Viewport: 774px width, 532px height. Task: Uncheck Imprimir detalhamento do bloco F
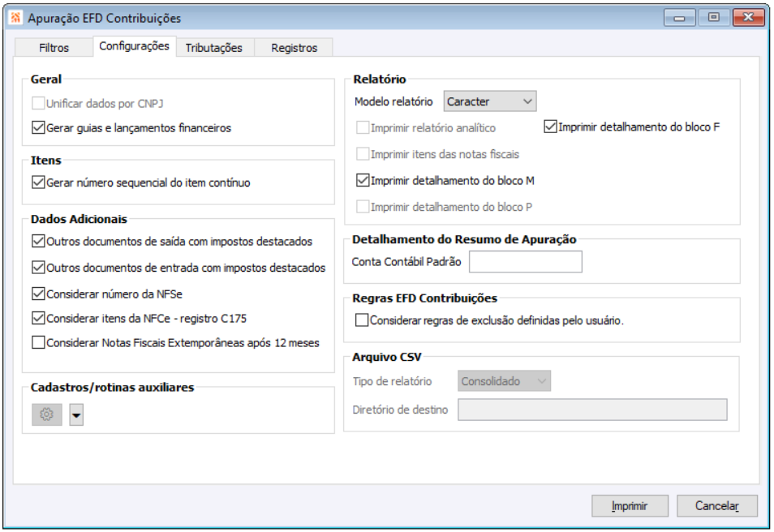pos(551,127)
